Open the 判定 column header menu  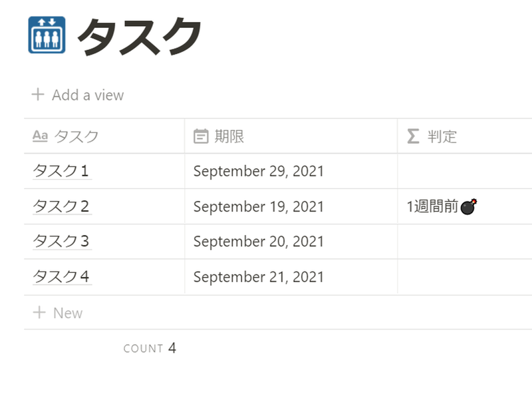pyautogui.click(x=442, y=136)
